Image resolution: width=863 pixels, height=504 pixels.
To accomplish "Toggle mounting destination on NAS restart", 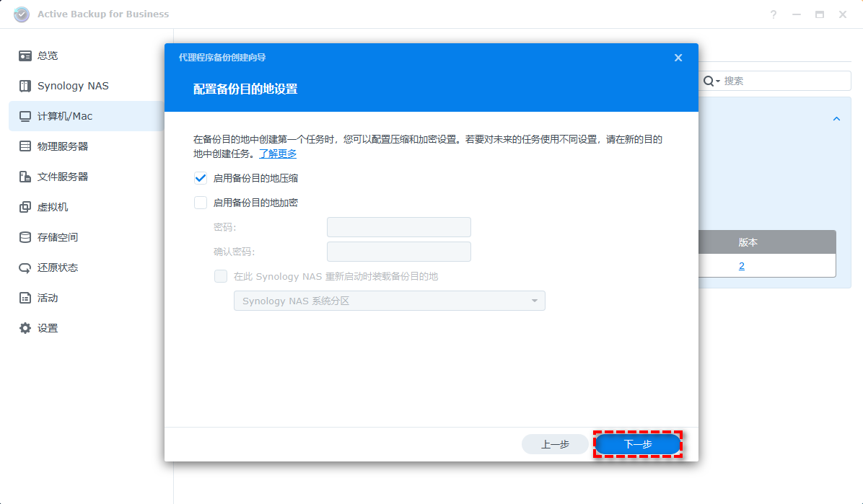I will 221,276.
